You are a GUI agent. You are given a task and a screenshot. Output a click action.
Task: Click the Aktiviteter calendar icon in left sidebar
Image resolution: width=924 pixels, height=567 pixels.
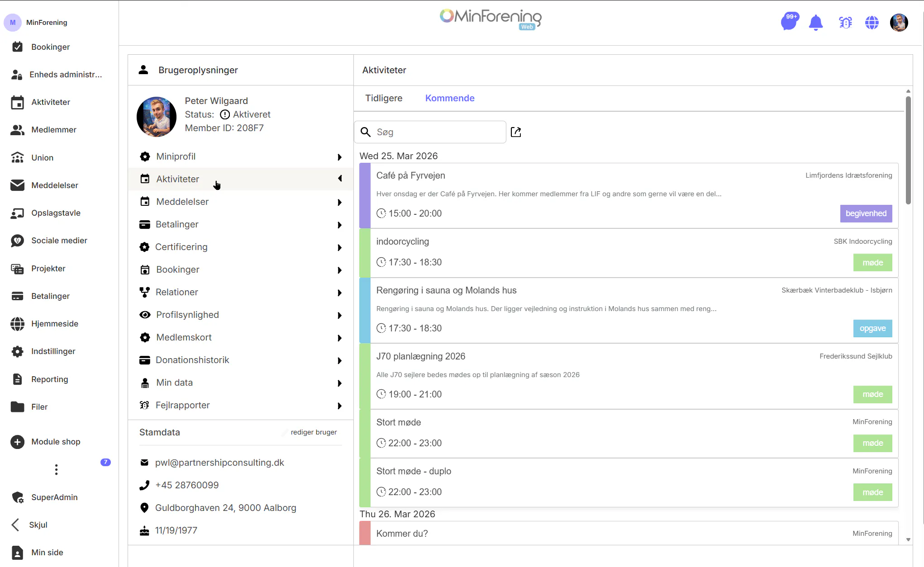(17, 102)
